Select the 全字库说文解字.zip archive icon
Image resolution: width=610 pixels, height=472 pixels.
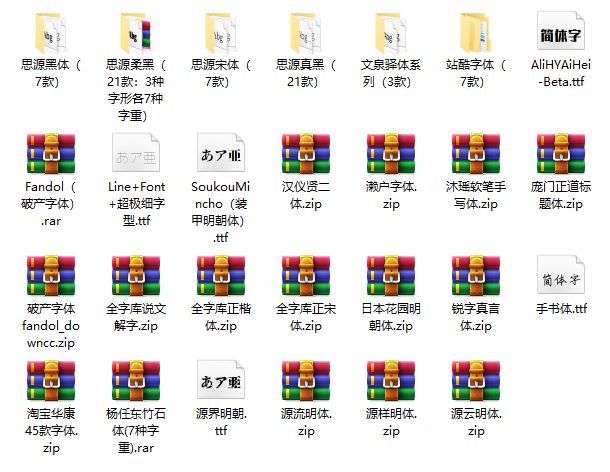click(136, 275)
